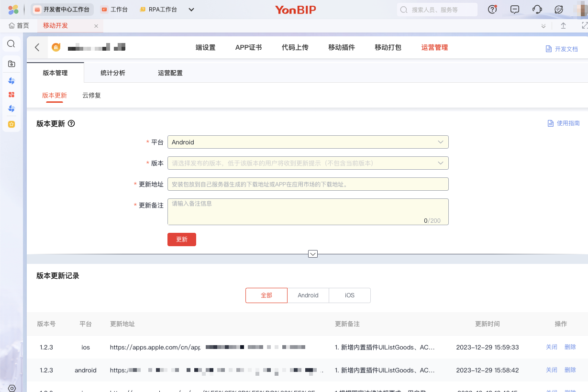Open the 移动打包 menu item
The height and width of the screenshot is (392, 588).
tap(388, 47)
